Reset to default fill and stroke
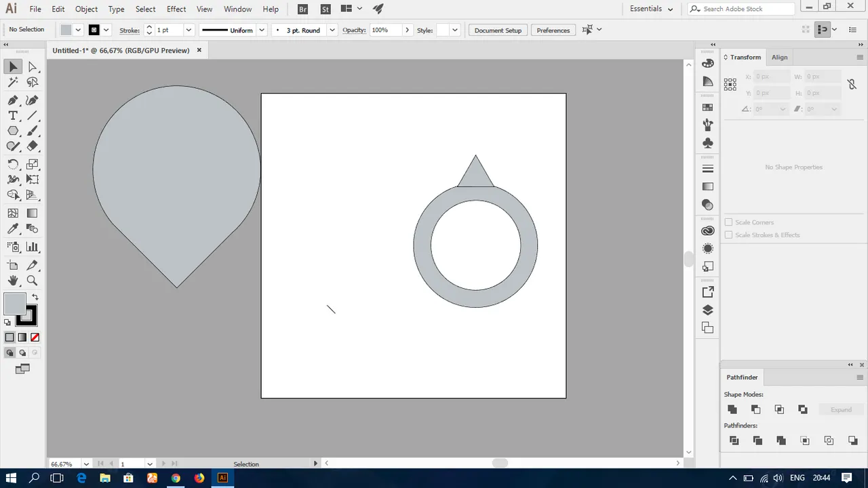The height and width of the screenshot is (488, 868). click(x=7, y=322)
